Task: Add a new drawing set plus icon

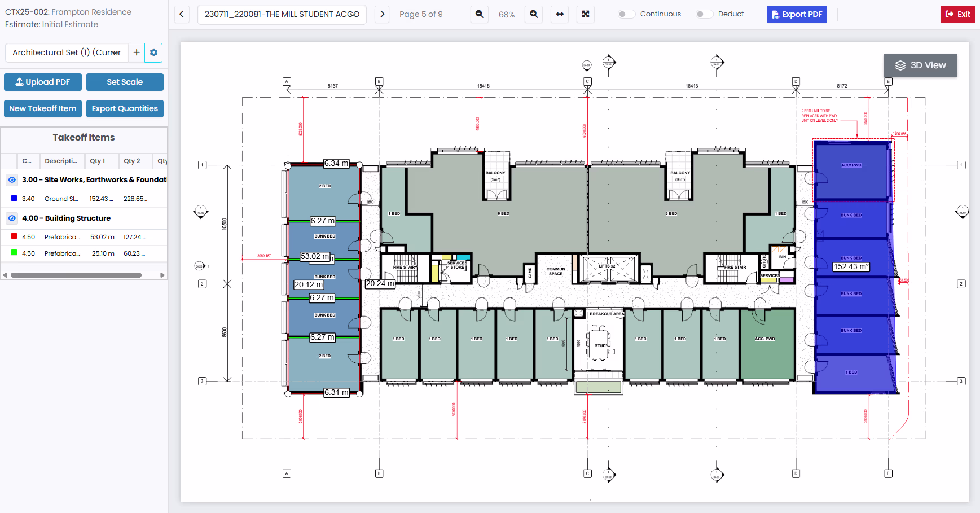Action: pyautogui.click(x=137, y=52)
